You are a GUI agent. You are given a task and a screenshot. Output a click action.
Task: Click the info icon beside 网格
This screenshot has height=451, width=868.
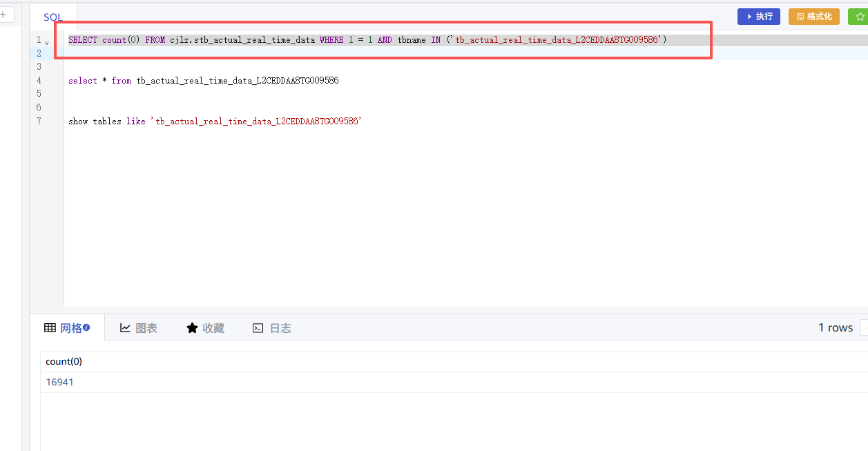tap(86, 328)
